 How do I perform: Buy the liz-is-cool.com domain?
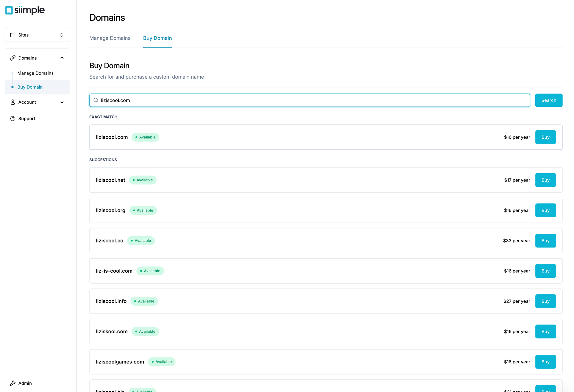(545, 271)
